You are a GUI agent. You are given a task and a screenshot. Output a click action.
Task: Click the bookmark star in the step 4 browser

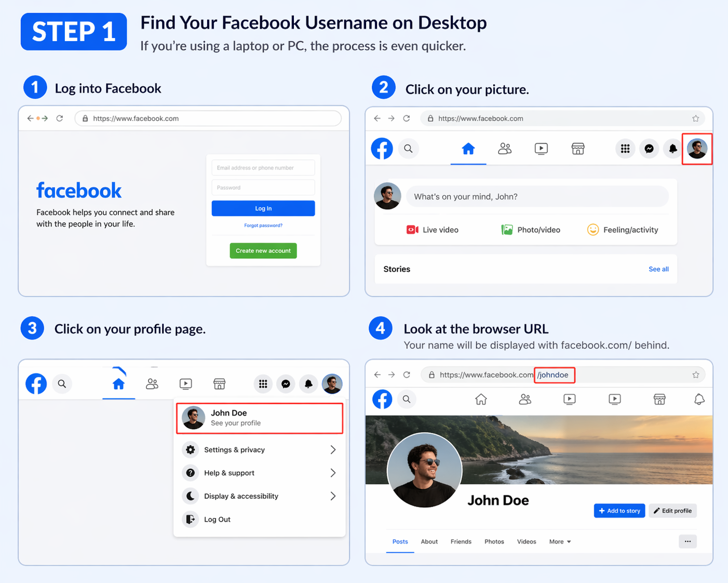point(696,375)
